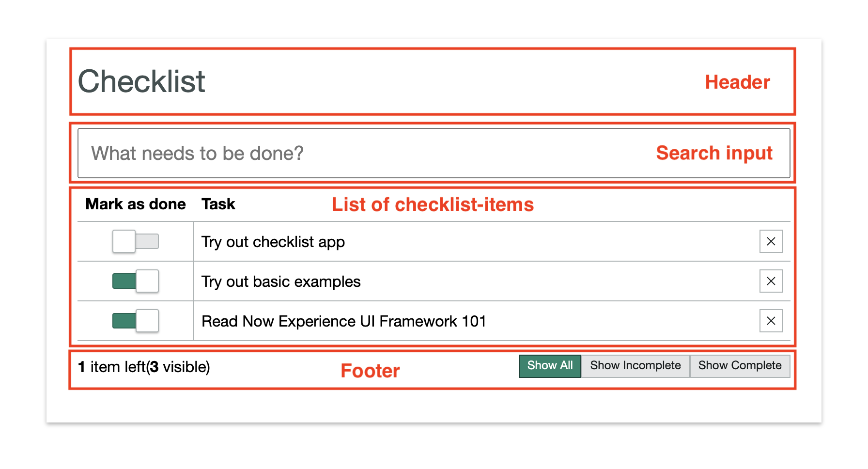The width and height of the screenshot is (868, 469).
Task: Click the 'Mark as done' column header
Action: (x=136, y=204)
